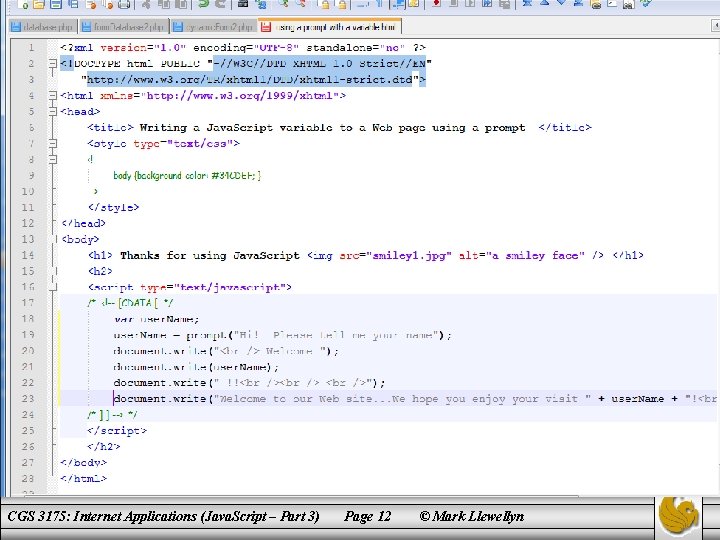This screenshot has width=720, height=540.
Task: Click line number 1 in the margin
Action: [x=31, y=48]
